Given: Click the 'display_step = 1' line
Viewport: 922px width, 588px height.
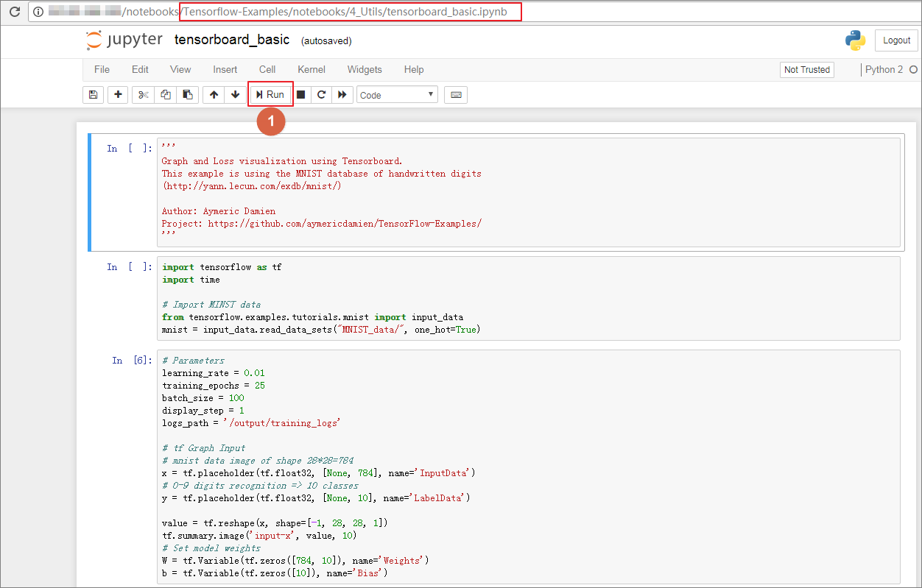Looking at the screenshot, I should pyautogui.click(x=203, y=411).
